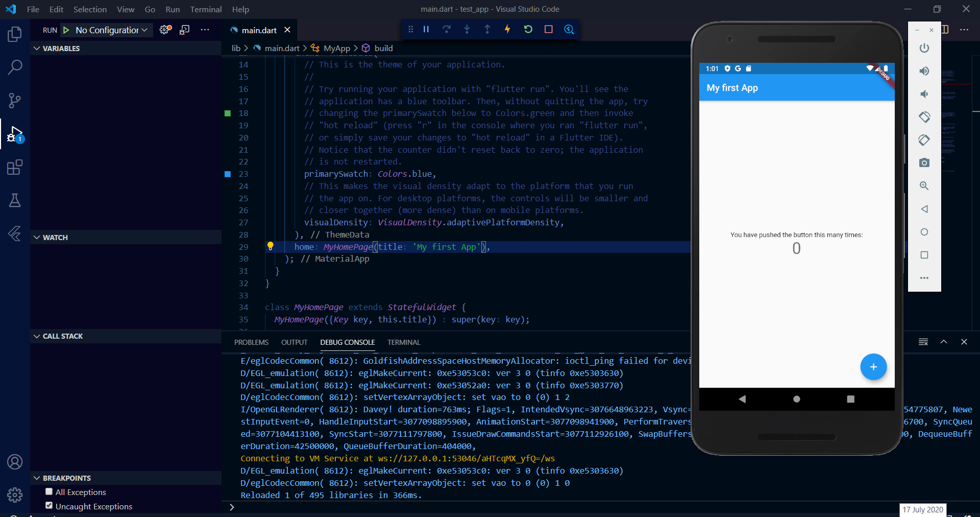Uncheck Uncaught Exceptions

point(50,505)
